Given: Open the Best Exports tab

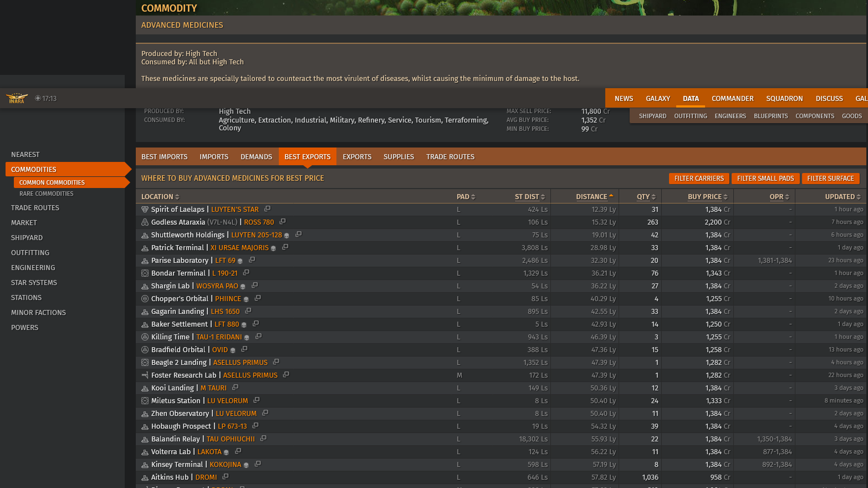Looking at the screenshot, I should pyautogui.click(x=308, y=157).
